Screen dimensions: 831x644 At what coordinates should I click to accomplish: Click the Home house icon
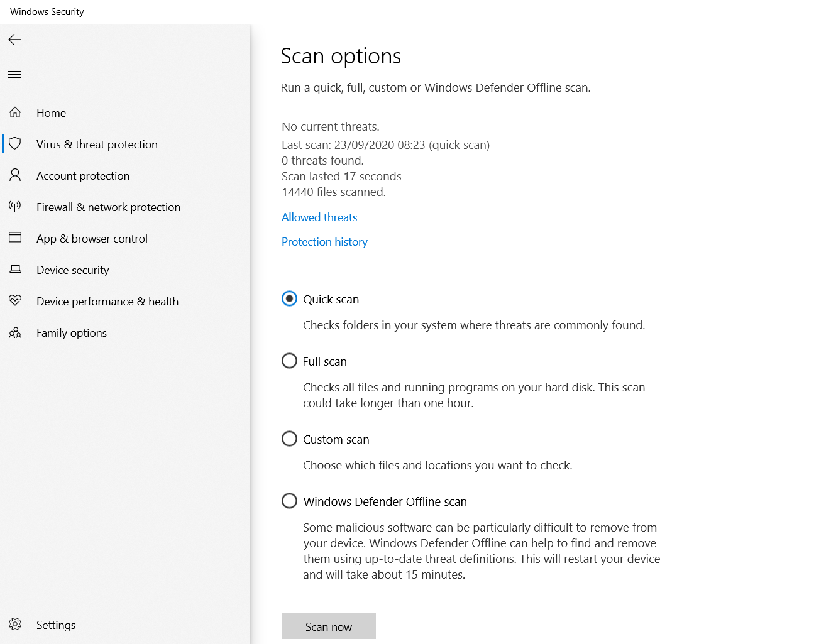click(x=15, y=112)
